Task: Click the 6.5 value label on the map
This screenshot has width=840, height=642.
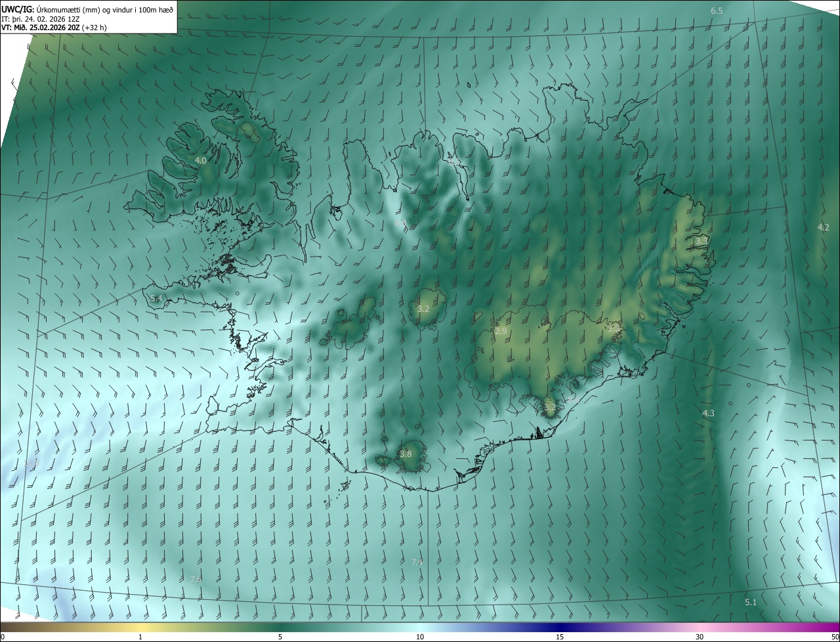Action: [x=717, y=11]
